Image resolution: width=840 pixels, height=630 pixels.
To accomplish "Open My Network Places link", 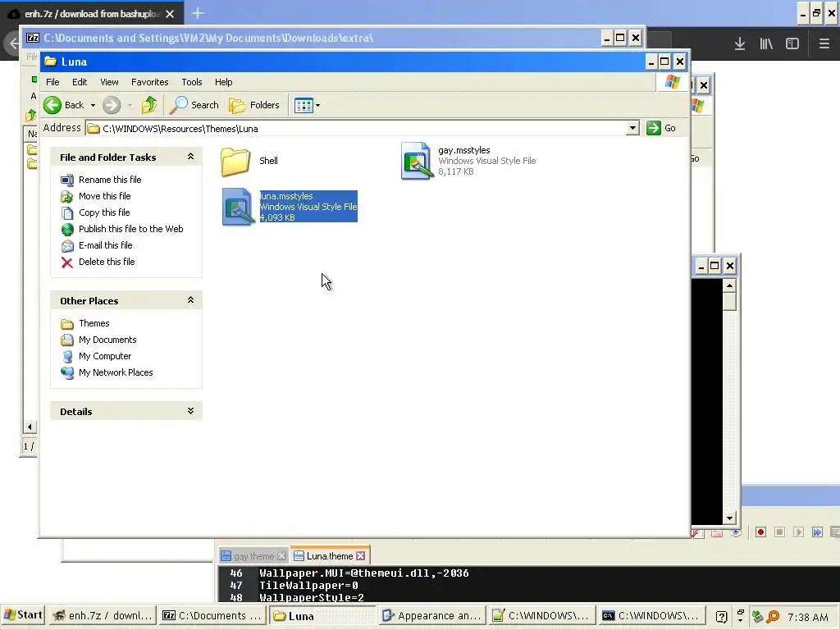I will tap(116, 372).
